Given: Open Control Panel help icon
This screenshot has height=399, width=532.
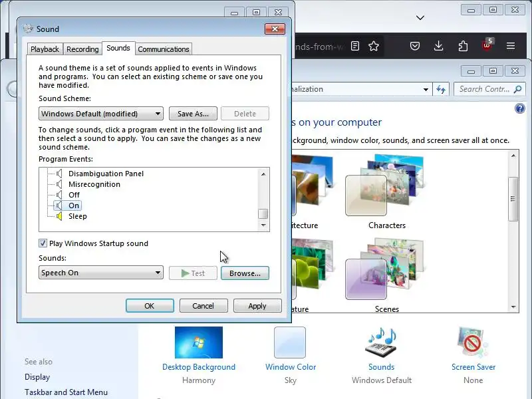Looking at the screenshot, I should (519, 108).
